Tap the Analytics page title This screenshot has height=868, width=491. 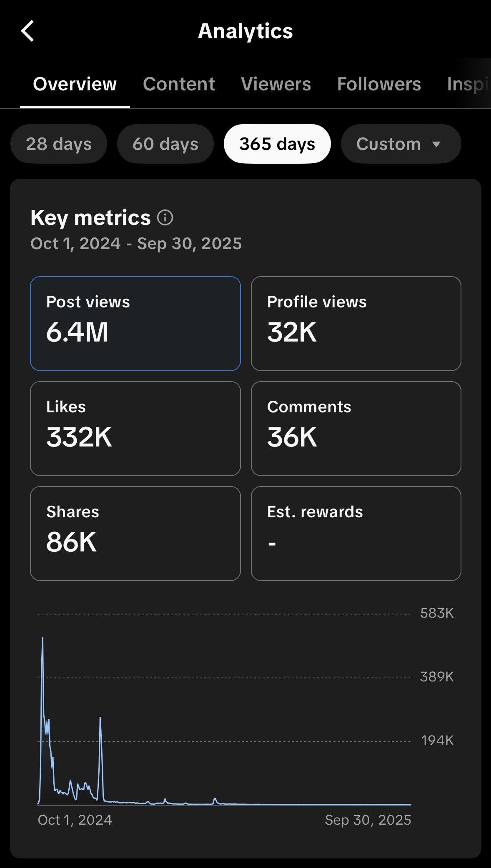[x=245, y=31]
